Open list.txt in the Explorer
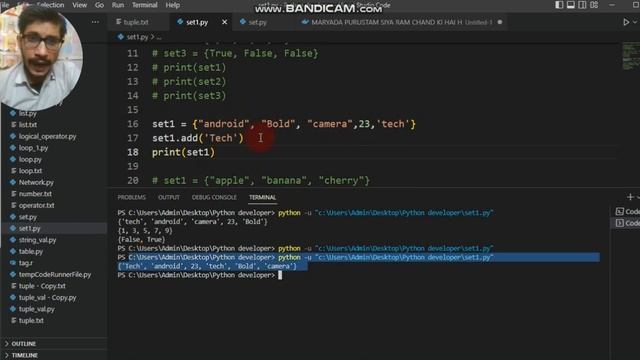 [x=28, y=124]
